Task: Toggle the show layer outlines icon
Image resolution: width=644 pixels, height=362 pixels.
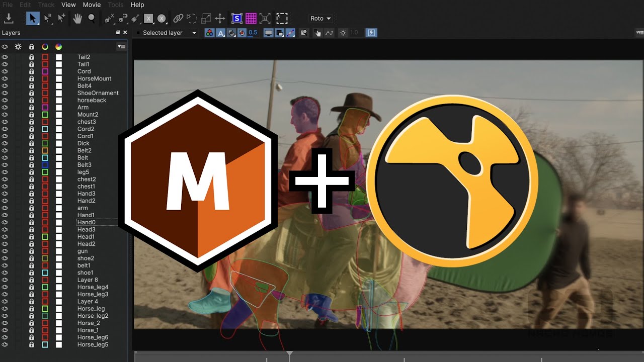Action: 280,33
